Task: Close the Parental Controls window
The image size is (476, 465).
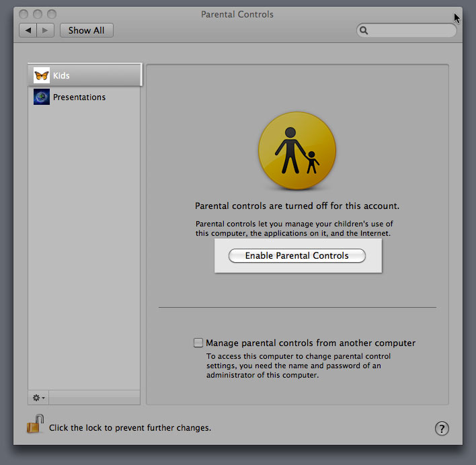Action: 25,14
